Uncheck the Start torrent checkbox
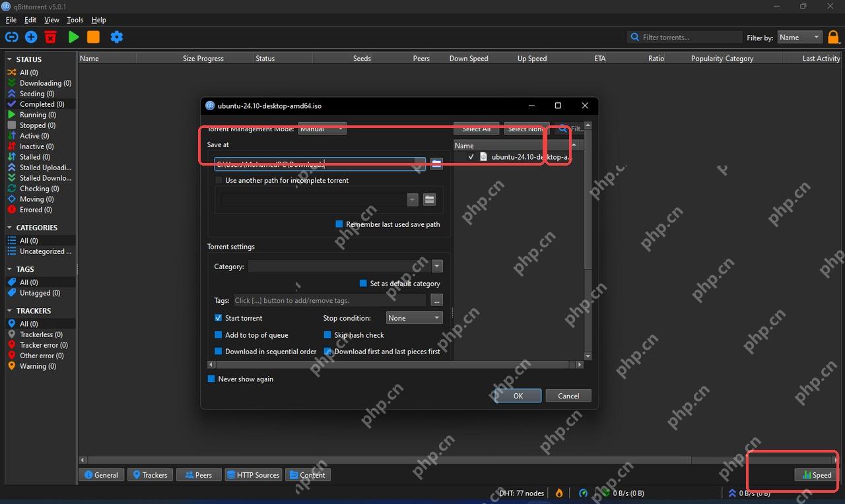Screen dimensions: 845x504 click(x=219, y=318)
